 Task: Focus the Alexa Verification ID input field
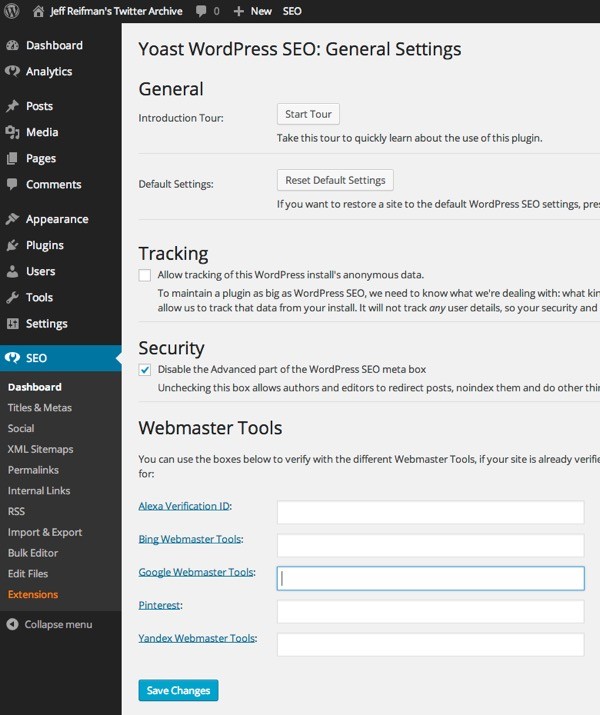coord(430,512)
